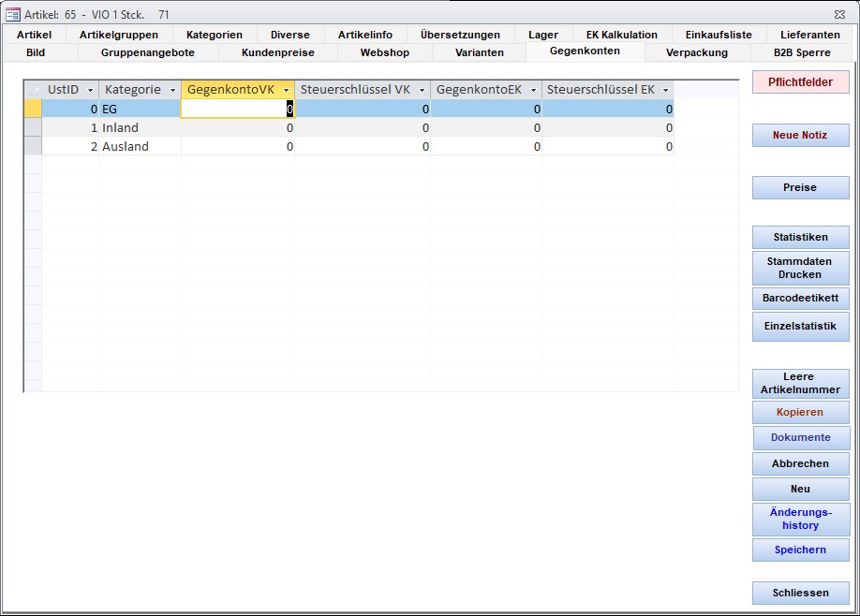
Task: Go to the EK Kalkulation tab
Action: click(x=621, y=35)
